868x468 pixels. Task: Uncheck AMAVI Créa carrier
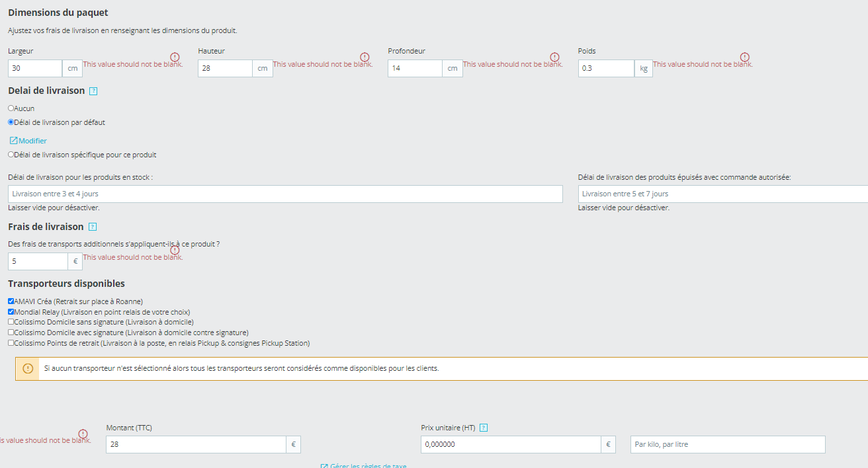click(x=11, y=301)
